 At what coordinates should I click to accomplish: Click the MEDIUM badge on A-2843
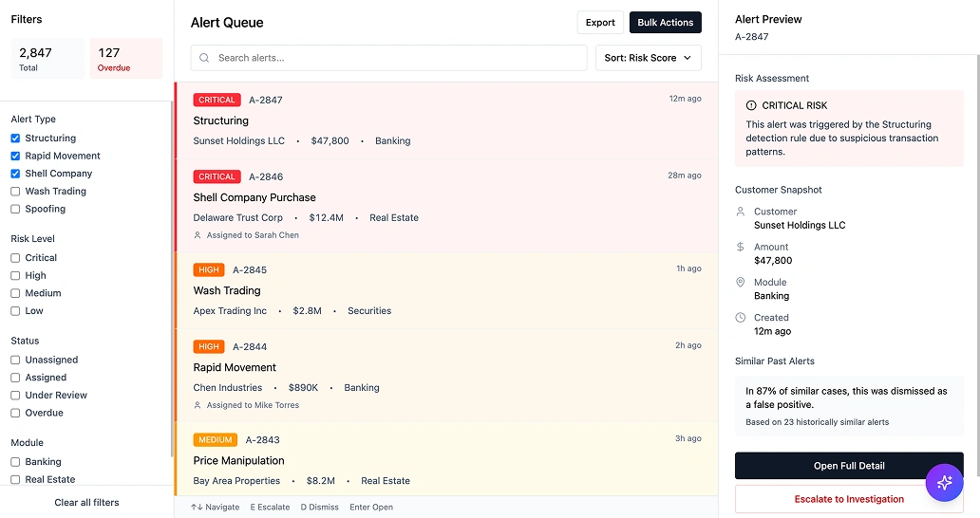(x=215, y=440)
